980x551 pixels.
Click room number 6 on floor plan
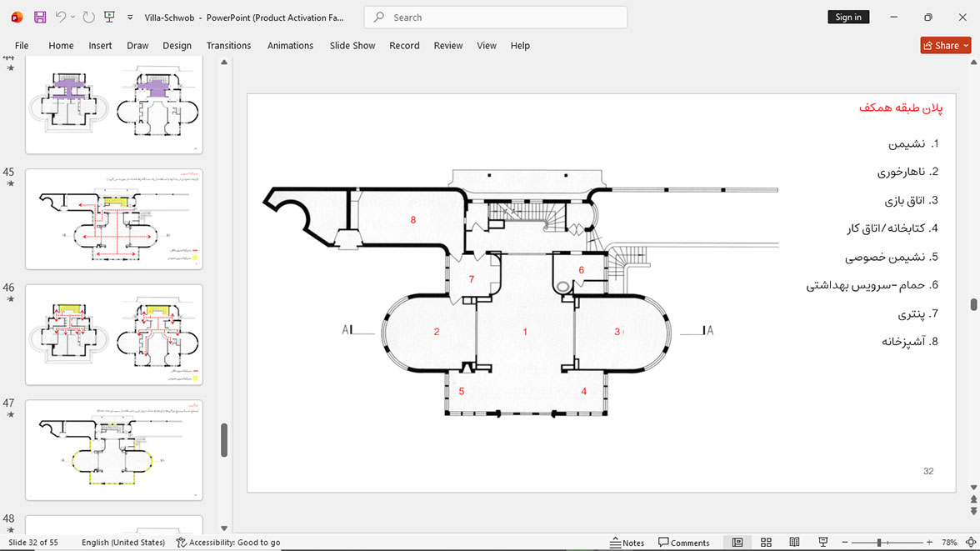(x=582, y=270)
